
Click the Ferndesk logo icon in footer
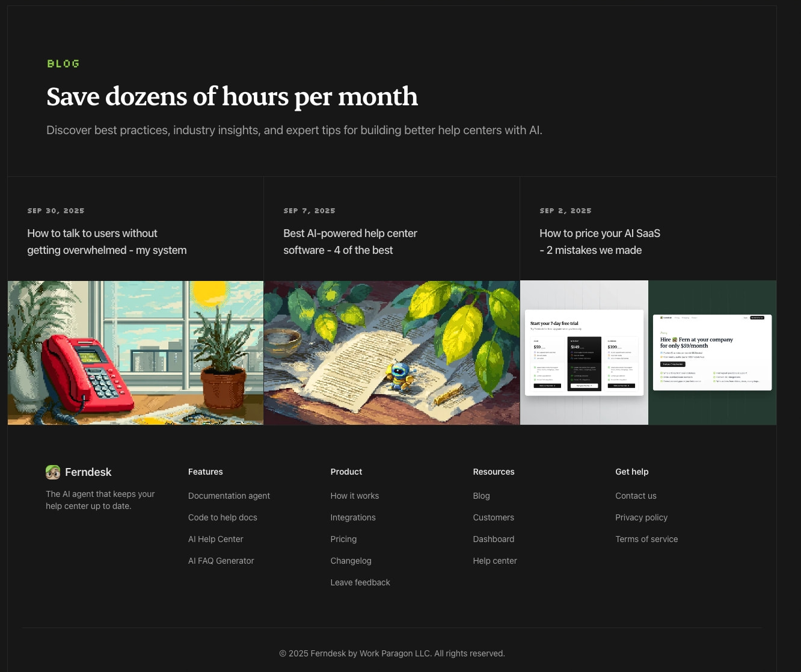pyautogui.click(x=53, y=472)
